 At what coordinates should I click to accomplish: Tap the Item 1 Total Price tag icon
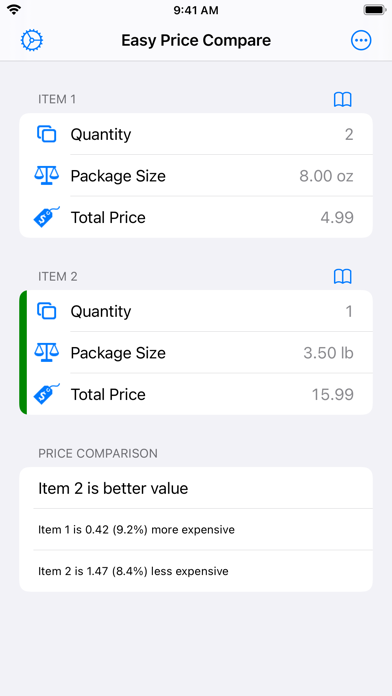pos(47,217)
